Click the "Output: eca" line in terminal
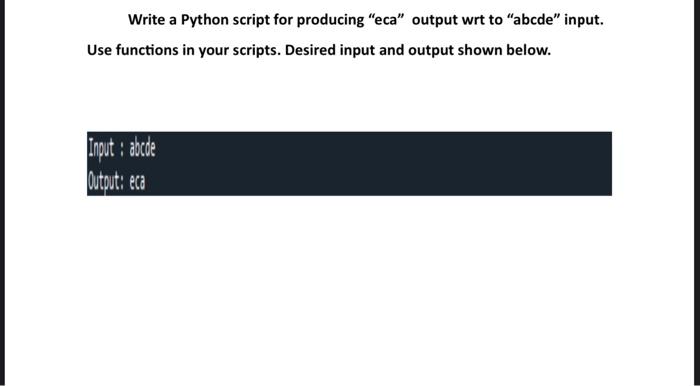The image size is (700, 386). (x=117, y=181)
